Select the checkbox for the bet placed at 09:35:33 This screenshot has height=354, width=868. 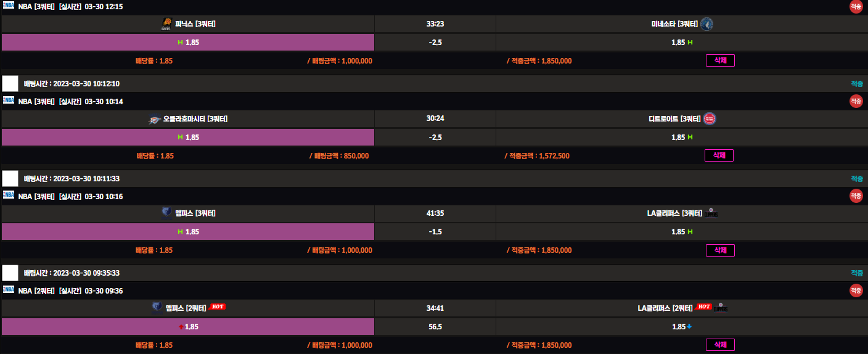pyautogui.click(x=10, y=273)
